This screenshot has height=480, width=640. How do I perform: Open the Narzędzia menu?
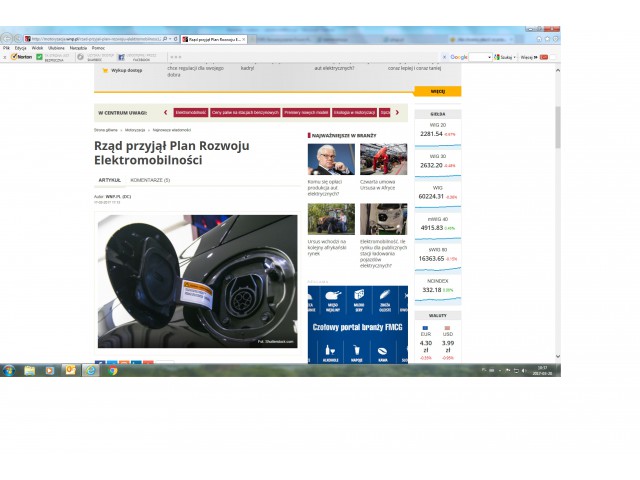click(x=78, y=47)
